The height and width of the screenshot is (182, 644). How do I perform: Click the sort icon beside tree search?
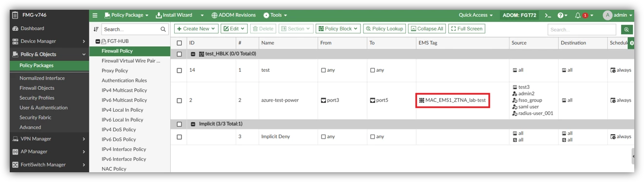(96, 29)
